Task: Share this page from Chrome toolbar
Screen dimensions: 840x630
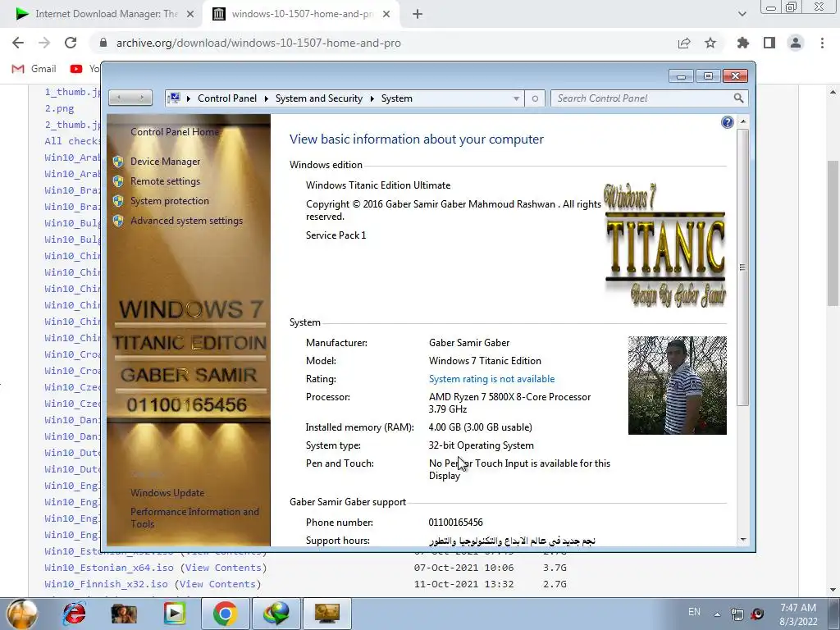Action: 684,43
